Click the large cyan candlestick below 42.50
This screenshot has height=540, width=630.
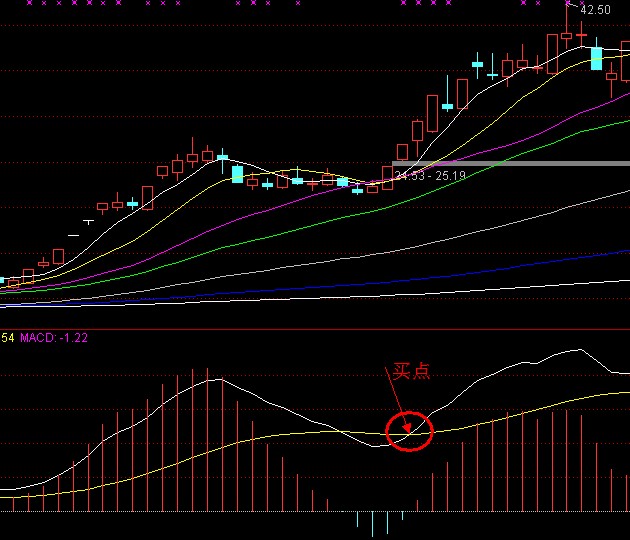(x=596, y=58)
